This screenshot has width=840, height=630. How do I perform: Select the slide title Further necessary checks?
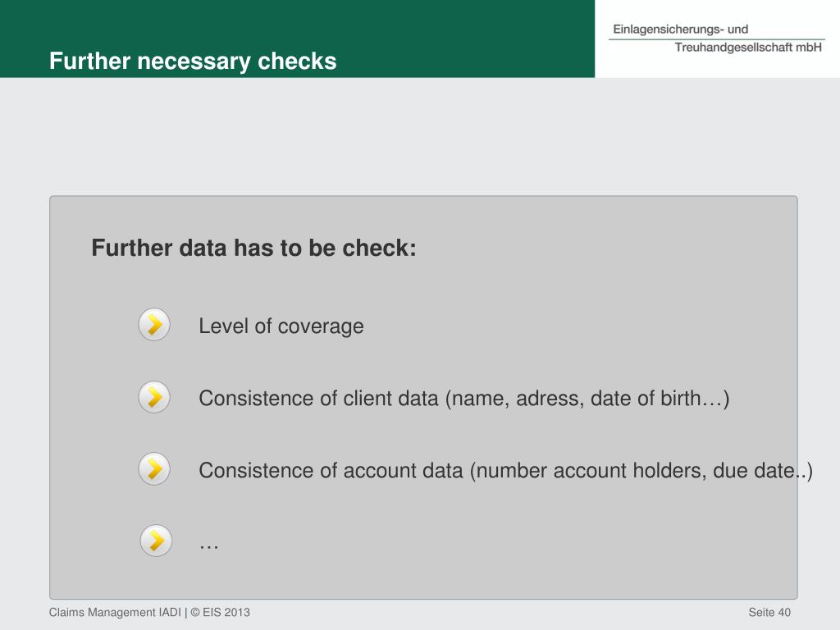[x=193, y=61]
